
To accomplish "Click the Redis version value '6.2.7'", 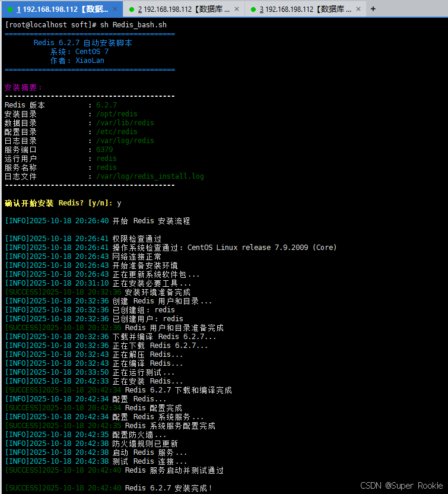I will [x=106, y=105].
